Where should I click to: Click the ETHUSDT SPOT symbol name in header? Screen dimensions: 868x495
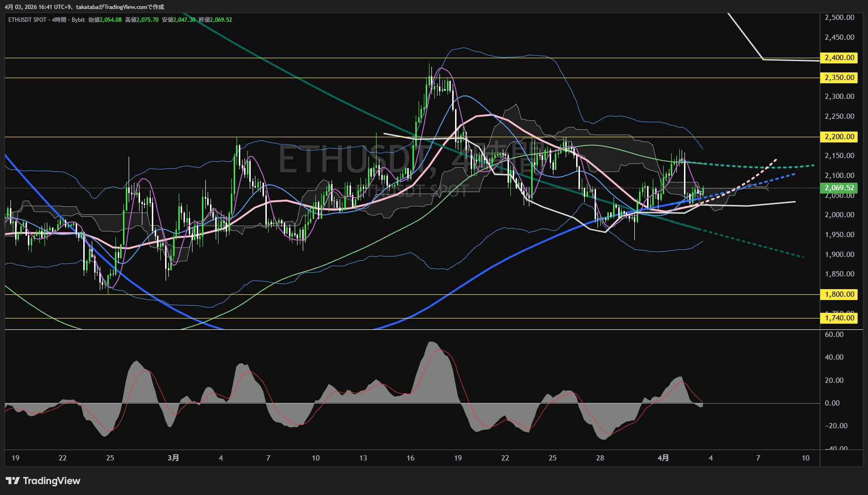pos(27,20)
